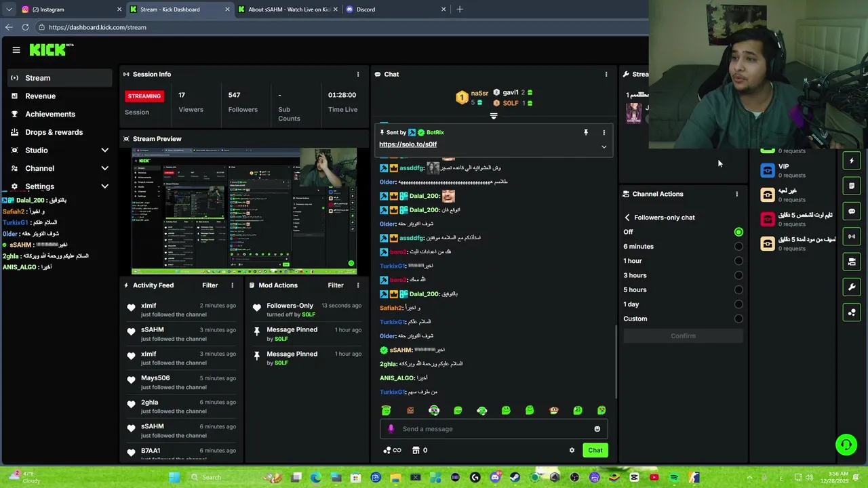Open the browser tab list dropdown
The height and width of the screenshot is (488, 868).
pyautogui.click(x=9, y=9)
